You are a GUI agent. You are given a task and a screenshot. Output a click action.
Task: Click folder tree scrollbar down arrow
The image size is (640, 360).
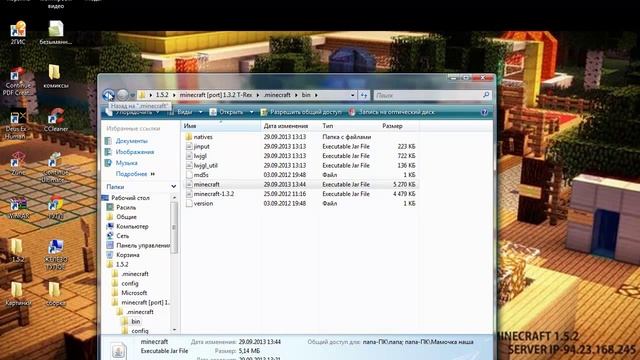(x=174, y=329)
